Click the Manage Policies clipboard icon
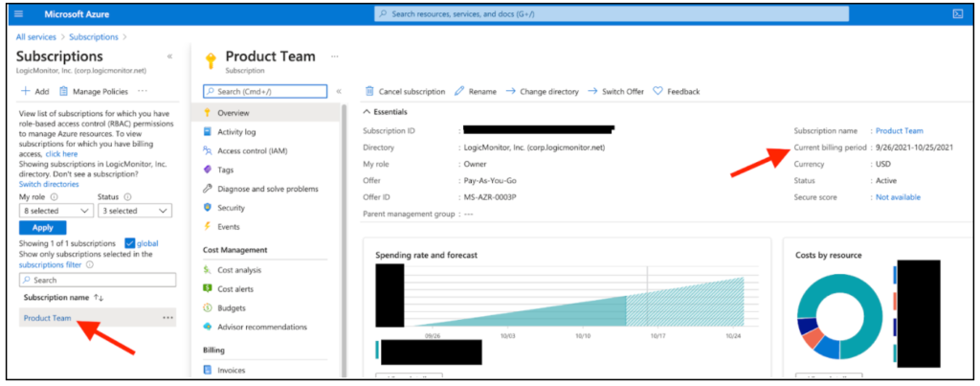Image resolution: width=980 pixels, height=386 pixels. click(63, 91)
